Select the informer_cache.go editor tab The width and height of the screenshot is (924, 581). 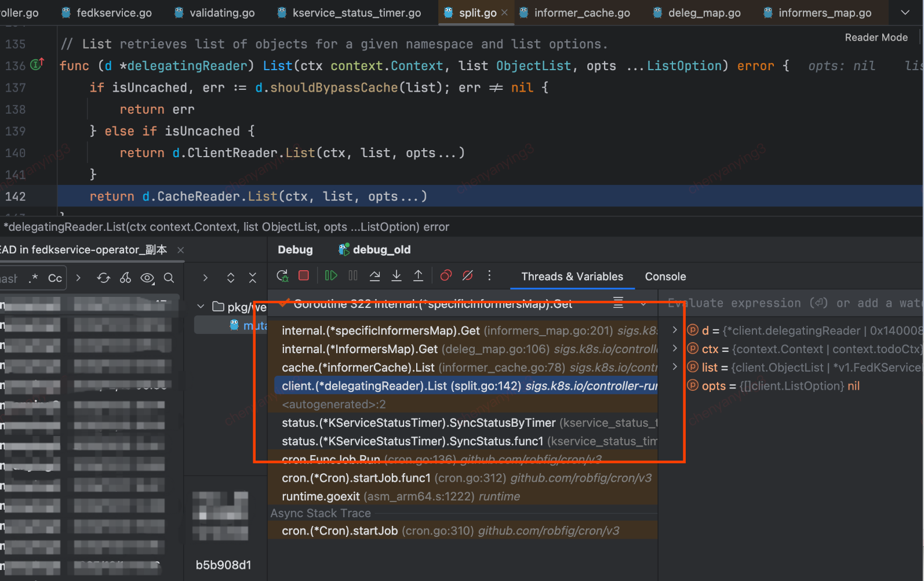(x=574, y=13)
